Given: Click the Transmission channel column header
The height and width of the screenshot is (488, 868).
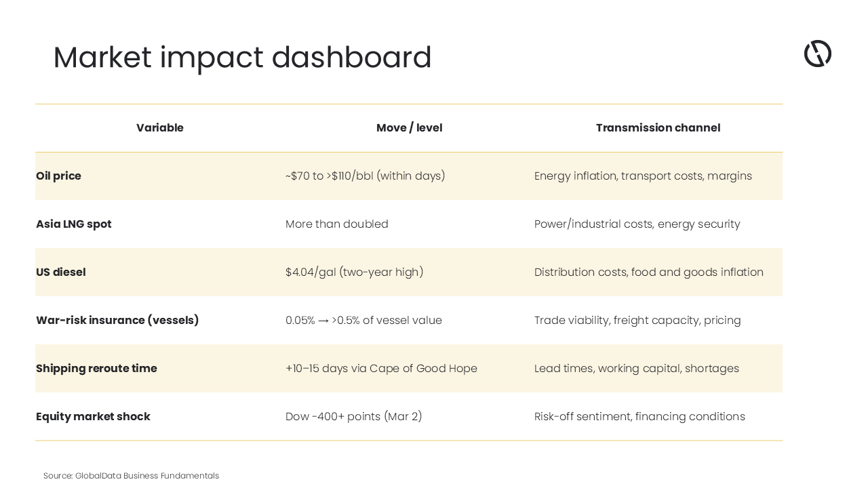Looking at the screenshot, I should point(658,128).
